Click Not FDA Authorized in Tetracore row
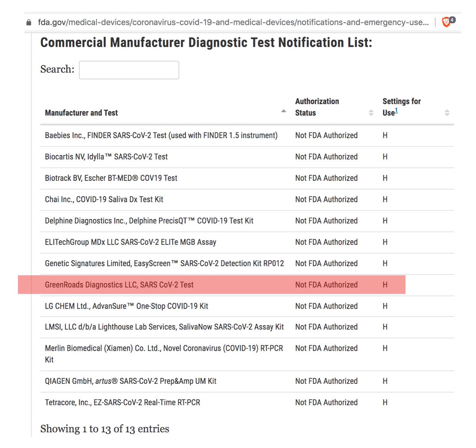The height and width of the screenshot is (448, 476). (326, 402)
